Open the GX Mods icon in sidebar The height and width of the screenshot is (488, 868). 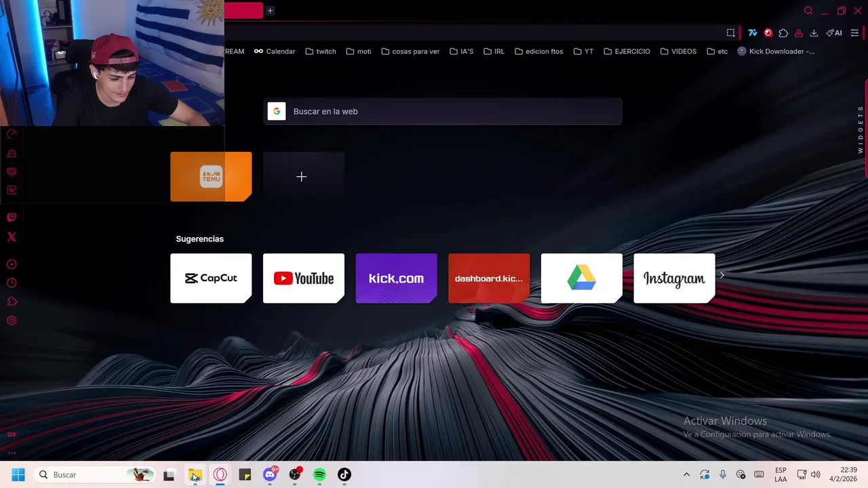click(12, 171)
